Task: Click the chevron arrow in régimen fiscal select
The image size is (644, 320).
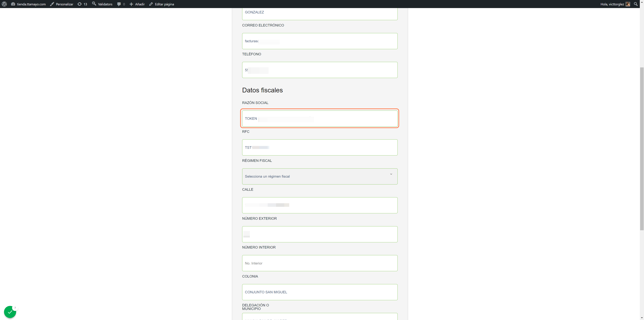Action: [x=391, y=174]
